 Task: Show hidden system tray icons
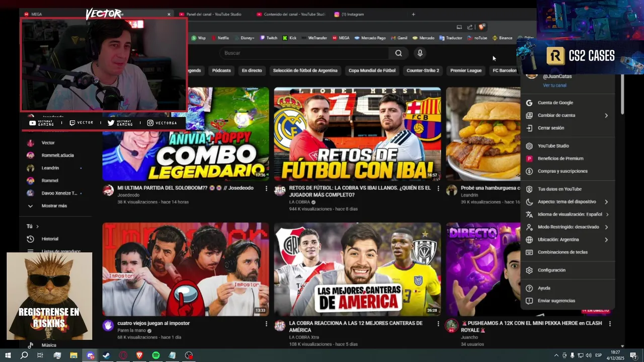click(x=556, y=355)
